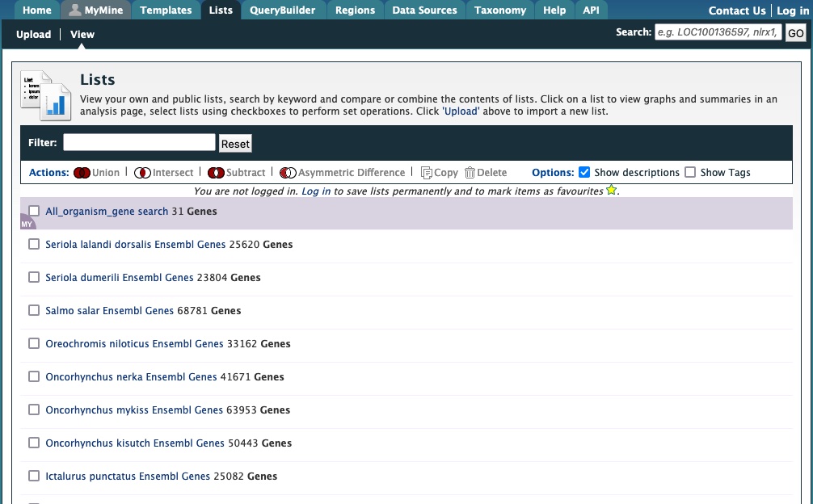Open Oreochromis niloticus Ensembl Genes list
The image size is (813, 504).
134,344
